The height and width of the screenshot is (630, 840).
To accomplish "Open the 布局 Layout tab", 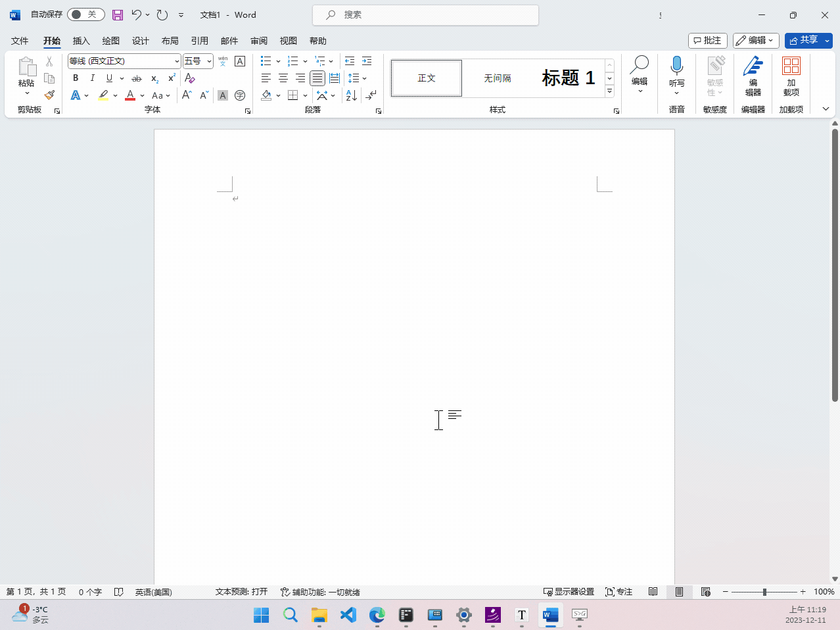I will click(x=170, y=41).
